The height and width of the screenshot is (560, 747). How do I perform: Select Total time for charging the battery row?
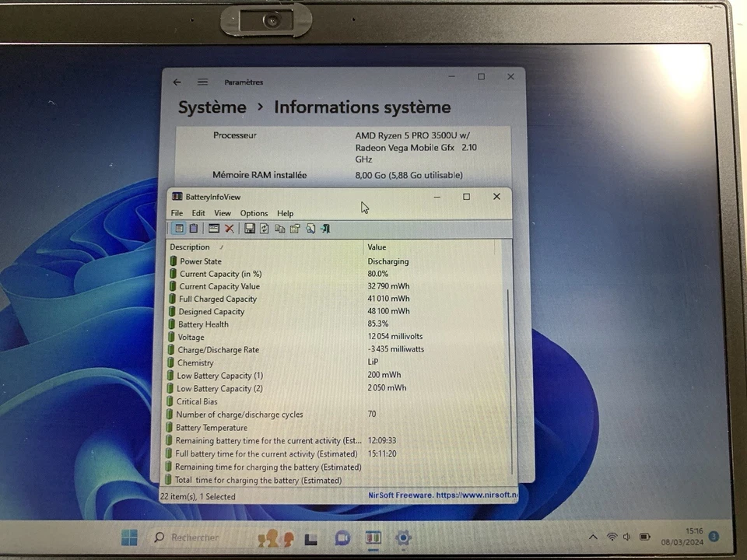(x=334, y=480)
